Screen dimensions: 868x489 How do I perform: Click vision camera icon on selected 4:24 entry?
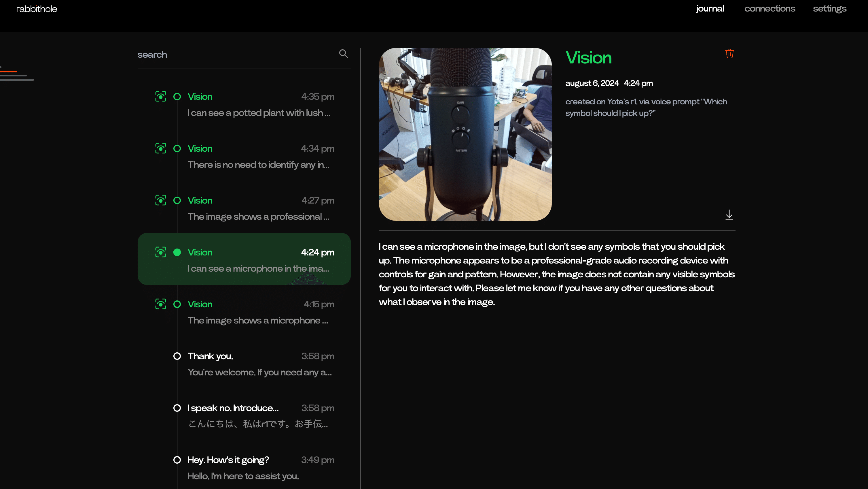[160, 252]
